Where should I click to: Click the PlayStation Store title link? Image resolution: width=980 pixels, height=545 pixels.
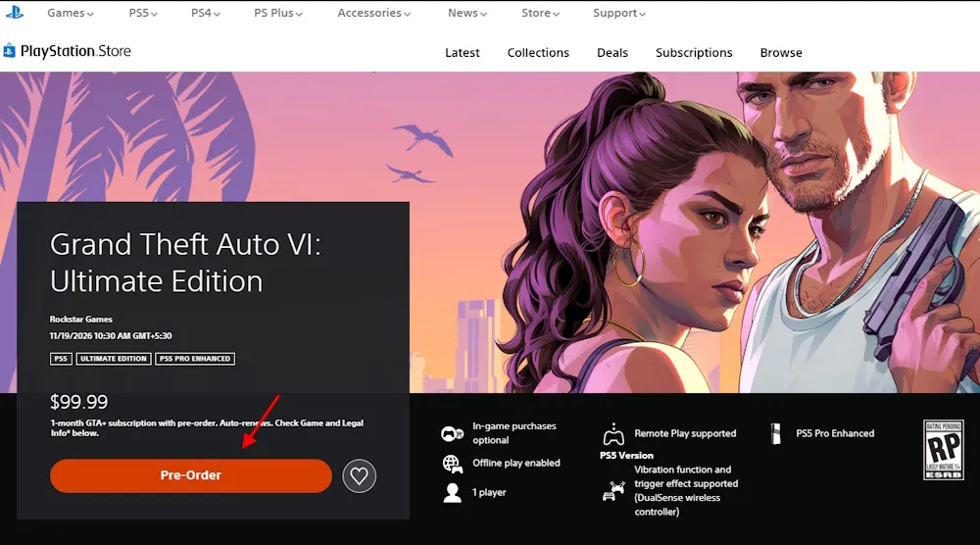tap(75, 51)
